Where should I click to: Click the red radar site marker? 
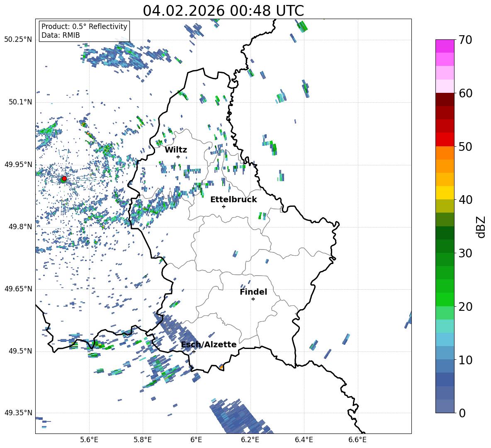tap(64, 178)
